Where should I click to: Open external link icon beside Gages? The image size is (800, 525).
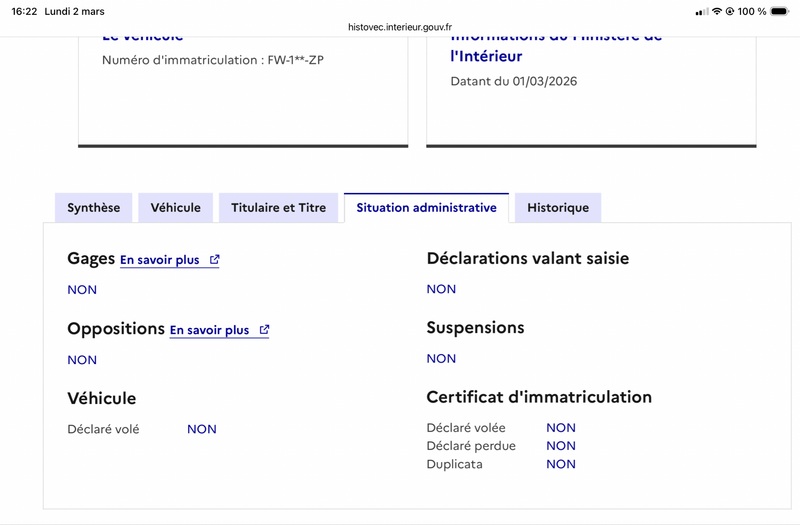coord(215,260)
